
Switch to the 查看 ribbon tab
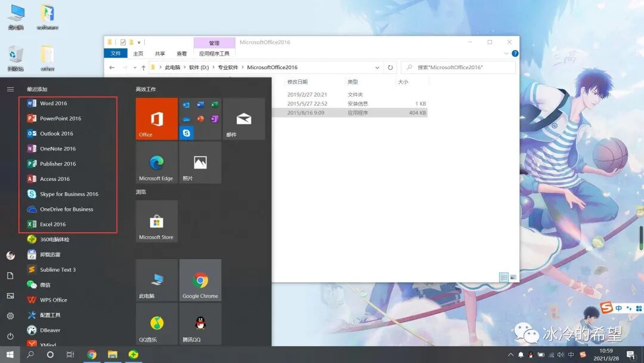tap(181, 54)
